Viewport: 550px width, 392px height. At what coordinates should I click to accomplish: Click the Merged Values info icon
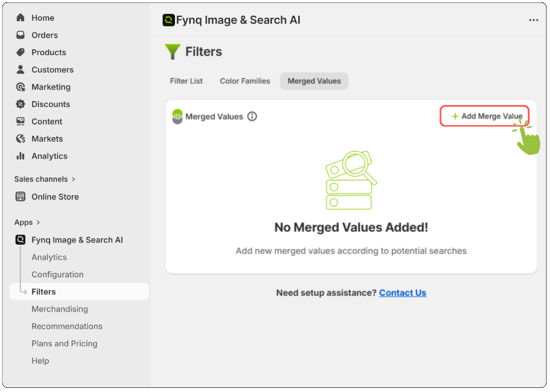coord(252,116)
